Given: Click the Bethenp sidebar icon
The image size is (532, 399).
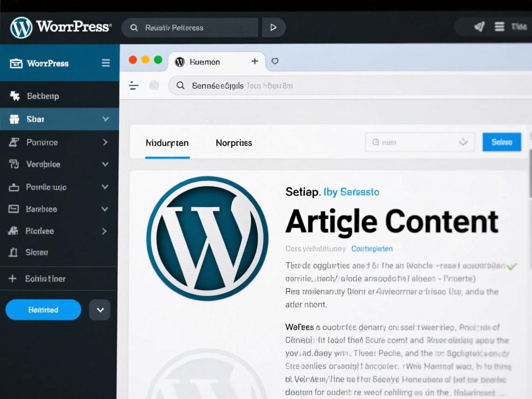Looking at the screenshot, I should pos(15,96).
